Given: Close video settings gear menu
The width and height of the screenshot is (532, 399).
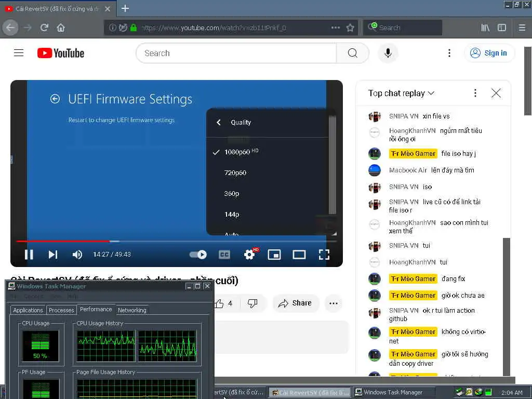Looking at the screenshot, I should [x=250, y=254].
